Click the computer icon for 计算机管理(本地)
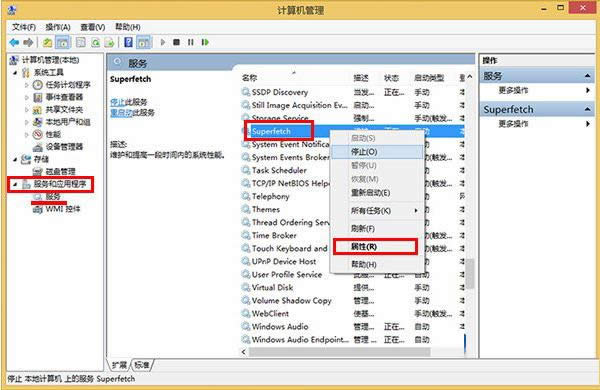The image size is (600, 390). click(x=14, y=60)
